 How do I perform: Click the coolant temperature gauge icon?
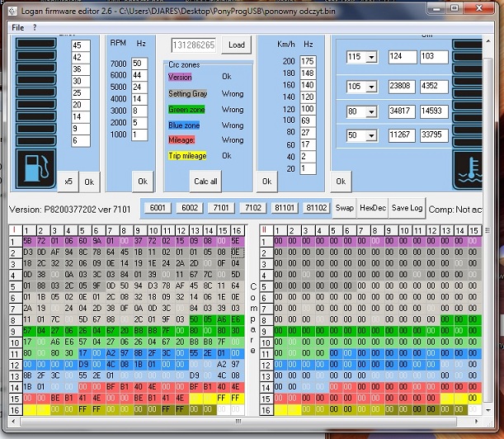point(469,171)
